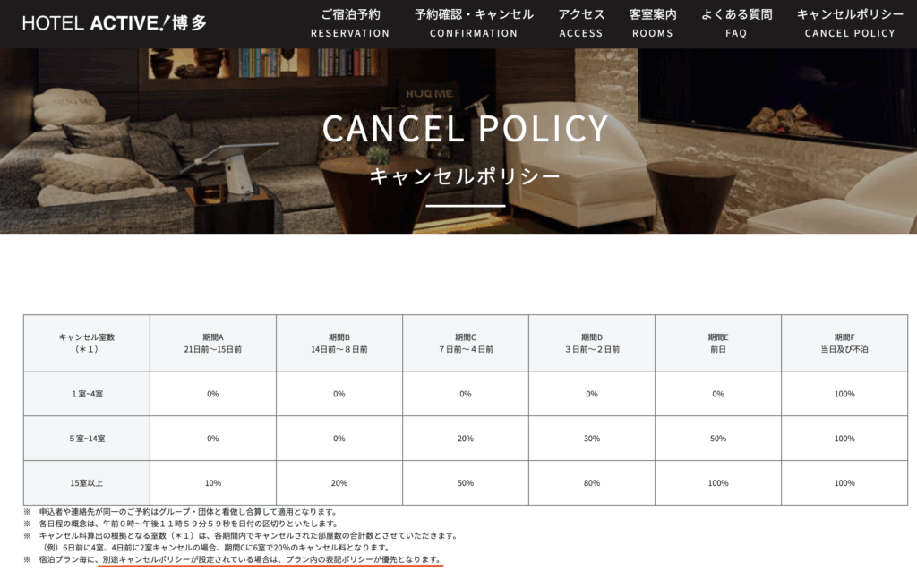
Task: Select the 期間C 7日前〜4日前 column header
Action: [x=465, y=343]
